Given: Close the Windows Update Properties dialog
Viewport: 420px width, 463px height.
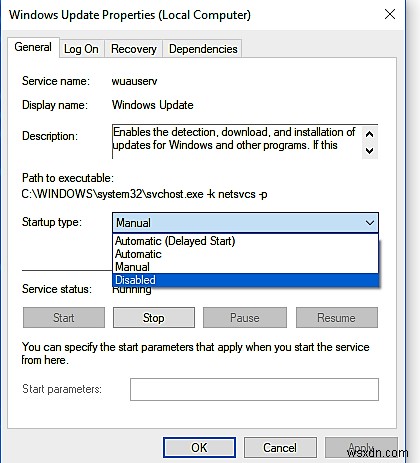Looking at the screenshot, I should pos(390,14).
